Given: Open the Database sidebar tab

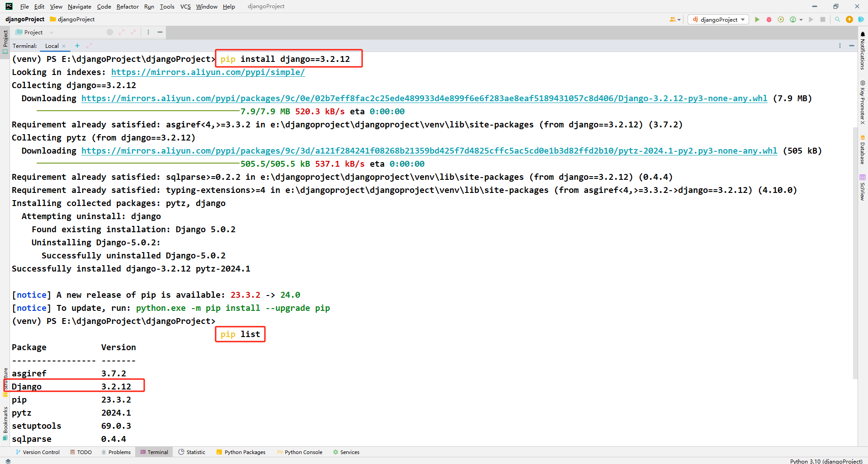Looking at the screenshot, I should pyautogui.click(x=863, y=150).
